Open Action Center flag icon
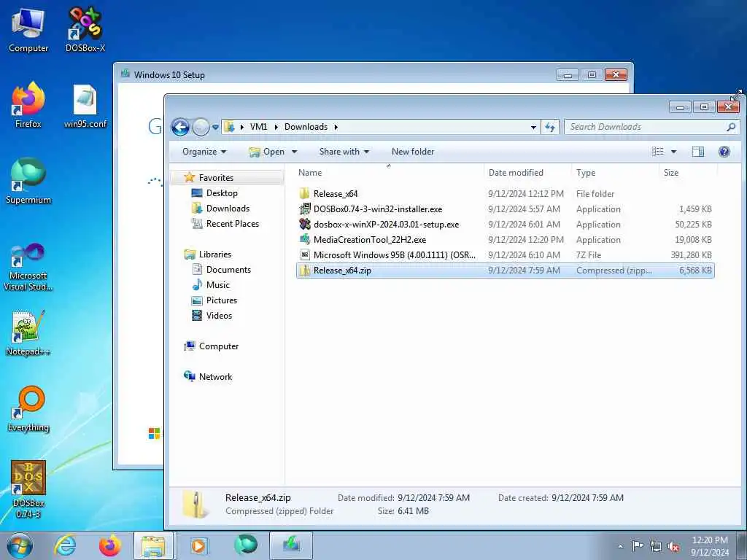 point(638,546)
